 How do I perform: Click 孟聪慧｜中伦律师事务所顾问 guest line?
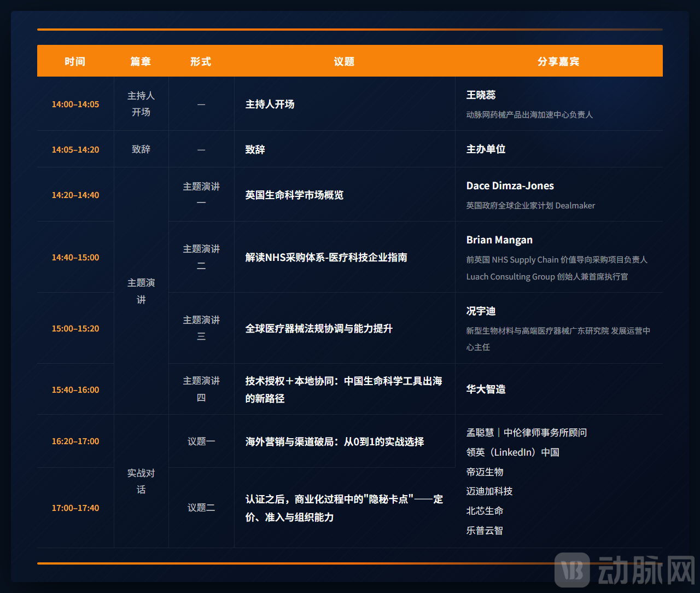point(527,433)
